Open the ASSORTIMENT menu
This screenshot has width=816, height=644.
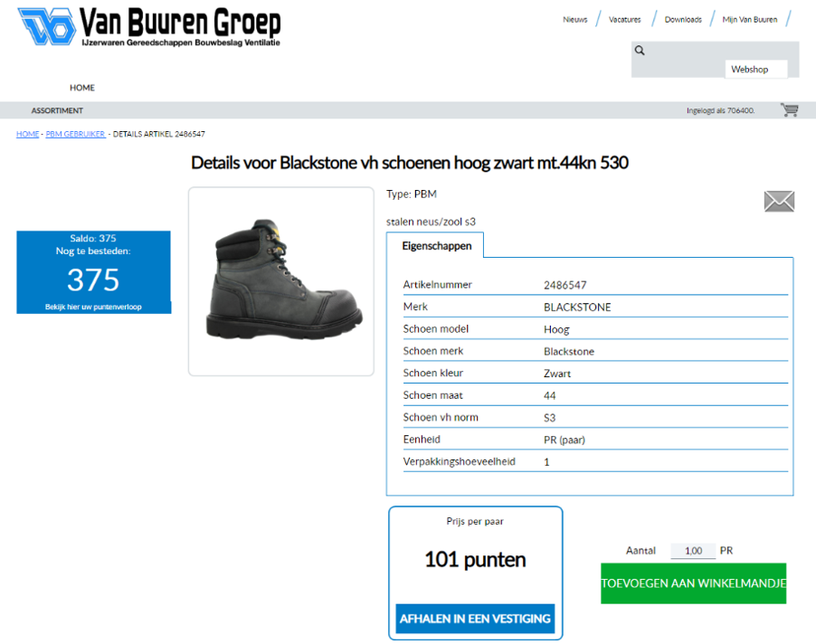(x=57, y=111)
